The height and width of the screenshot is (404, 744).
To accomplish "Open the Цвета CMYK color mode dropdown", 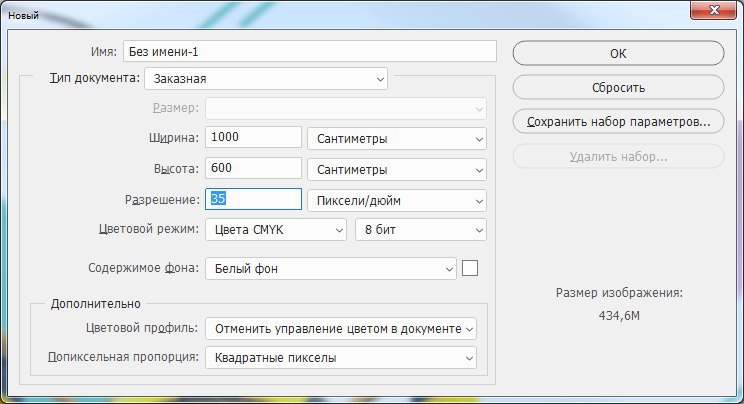I will click(276, 230).
